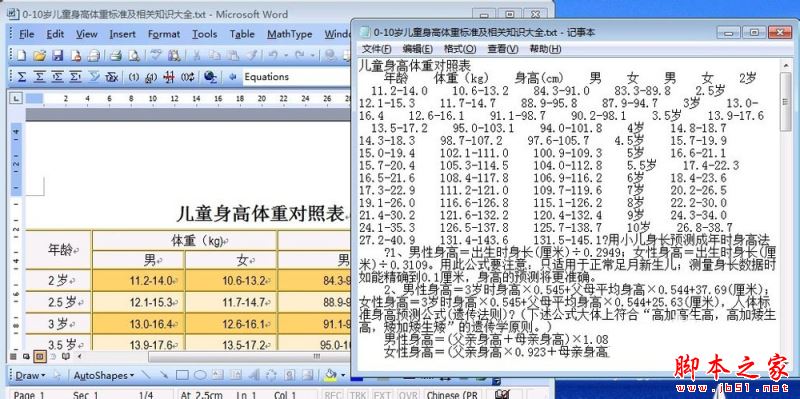This screenshot has width=800, height=399.
Task: Open the Format menu in Word
Action: pyautogui.click(x=164, y=34)
